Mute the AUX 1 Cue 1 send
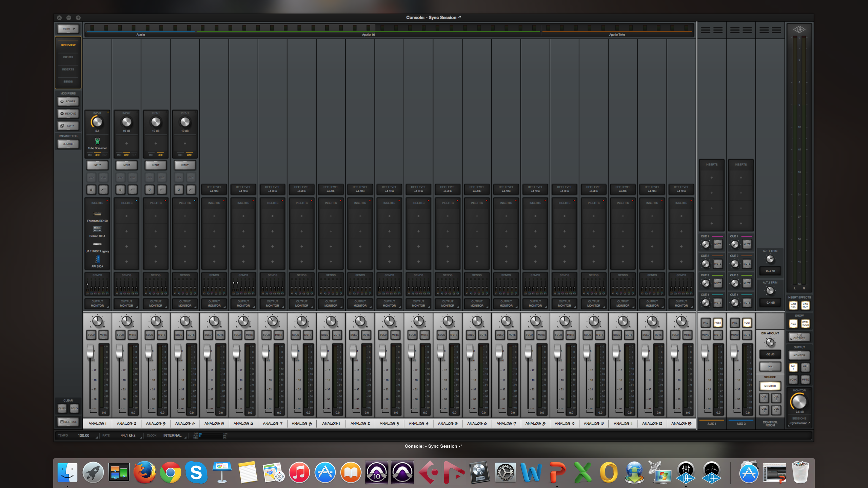Viewport: 868px width, 488px height. tap(718, 244)
